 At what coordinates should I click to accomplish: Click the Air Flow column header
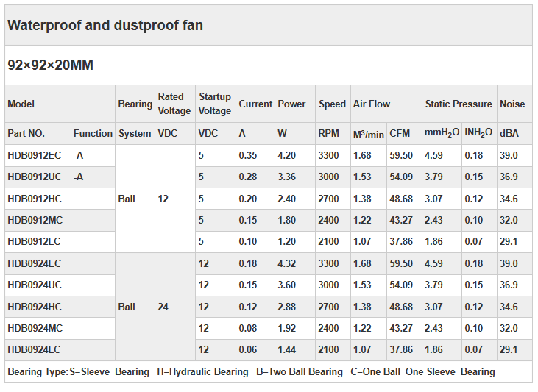(x=372, y=104)
